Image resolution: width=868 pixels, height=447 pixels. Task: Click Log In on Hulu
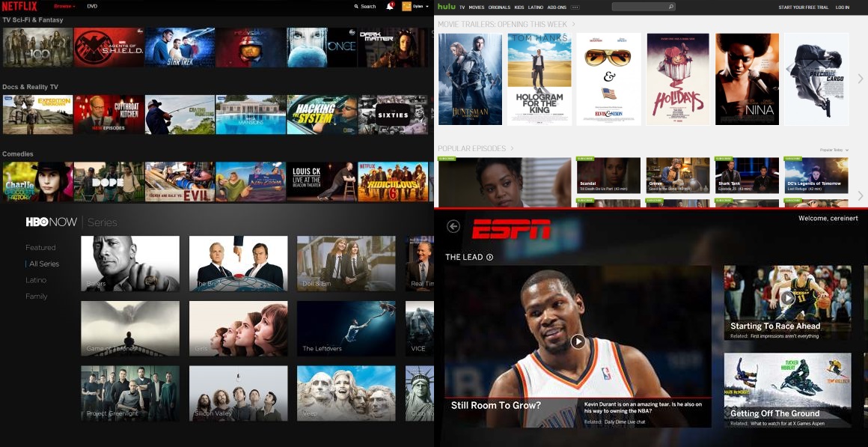click(x=842, y=7)
